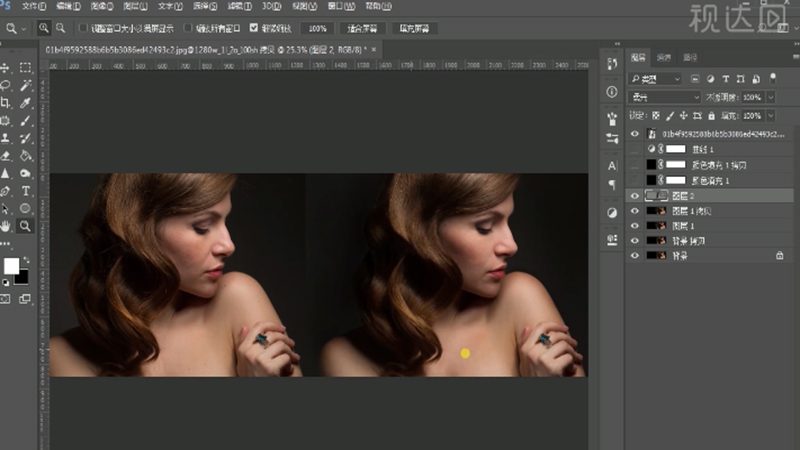Select the Zoom tool in toolbox

25,226
